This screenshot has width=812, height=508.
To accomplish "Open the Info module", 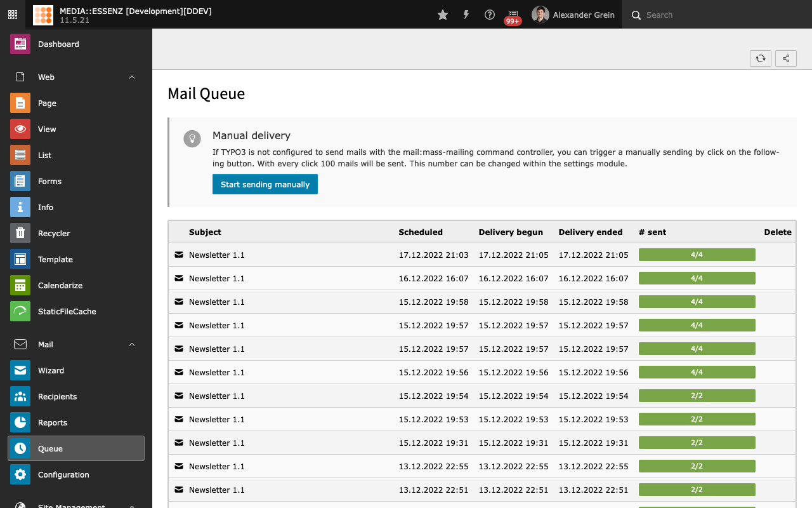I will pos(76,207).
